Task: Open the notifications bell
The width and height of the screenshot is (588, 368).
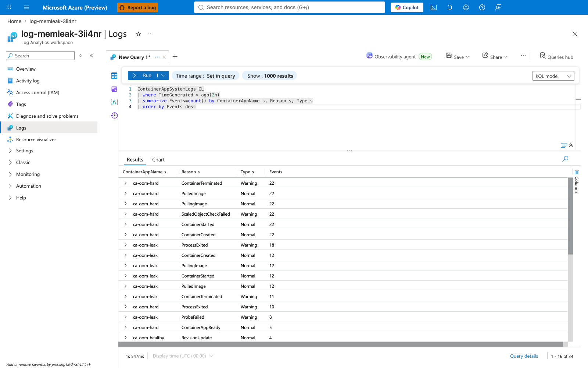Action: tap(450, 7)
